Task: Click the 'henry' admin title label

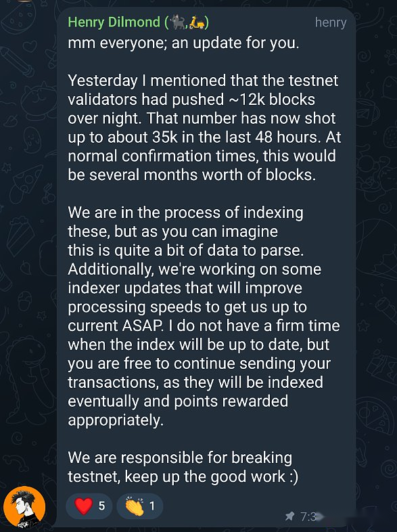Action: [x=331, y=23]
